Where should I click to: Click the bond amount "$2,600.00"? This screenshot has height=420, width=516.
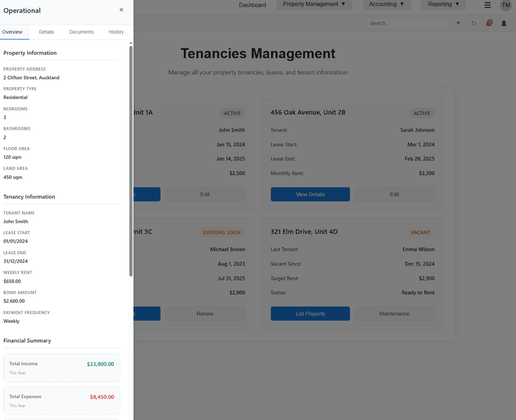pos(14,301)
